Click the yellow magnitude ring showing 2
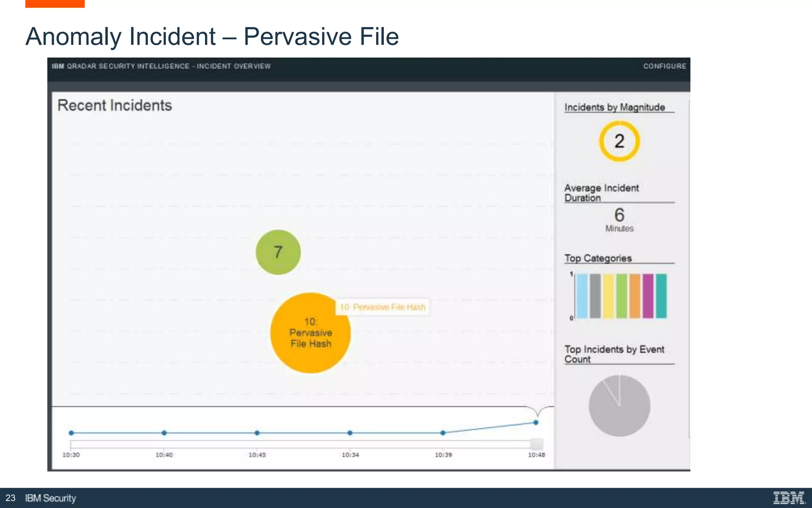812x508 pixels. [619, 141]
